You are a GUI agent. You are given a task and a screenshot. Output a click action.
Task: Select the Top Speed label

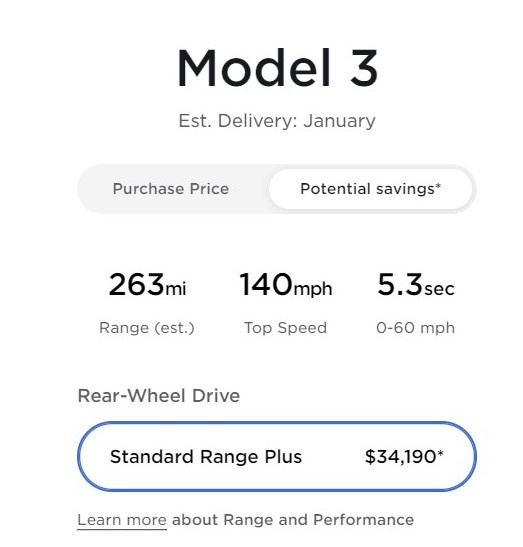tap(285, 328)
